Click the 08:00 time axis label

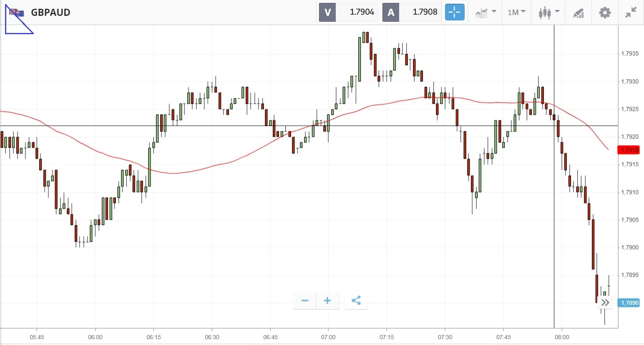tap(562, 337)
